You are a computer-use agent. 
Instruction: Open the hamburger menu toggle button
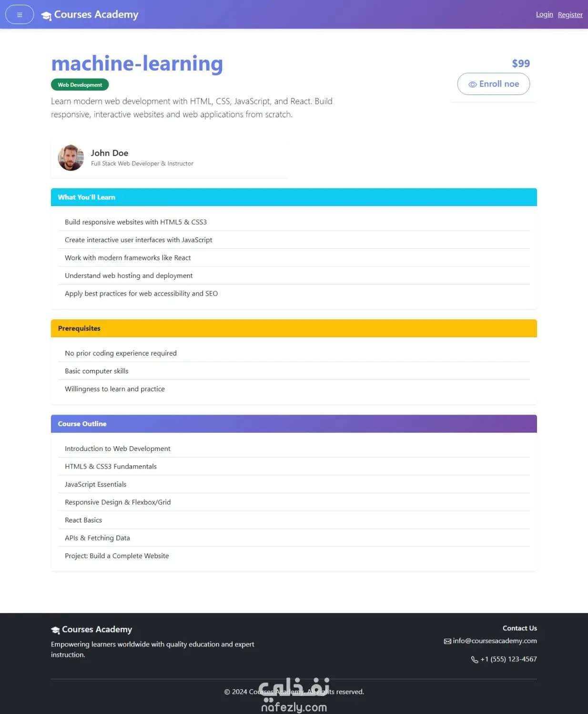click(20, 14)
